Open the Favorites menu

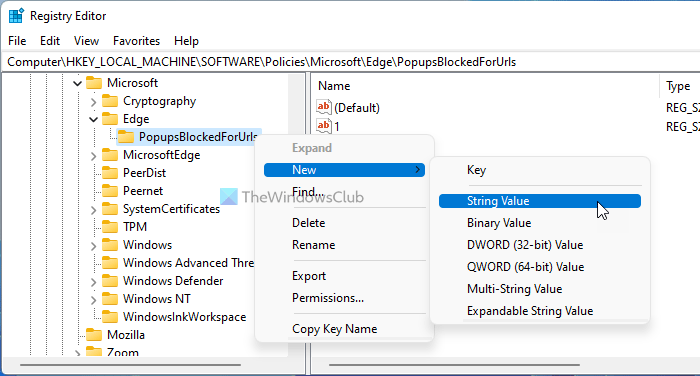click(136, 41)
